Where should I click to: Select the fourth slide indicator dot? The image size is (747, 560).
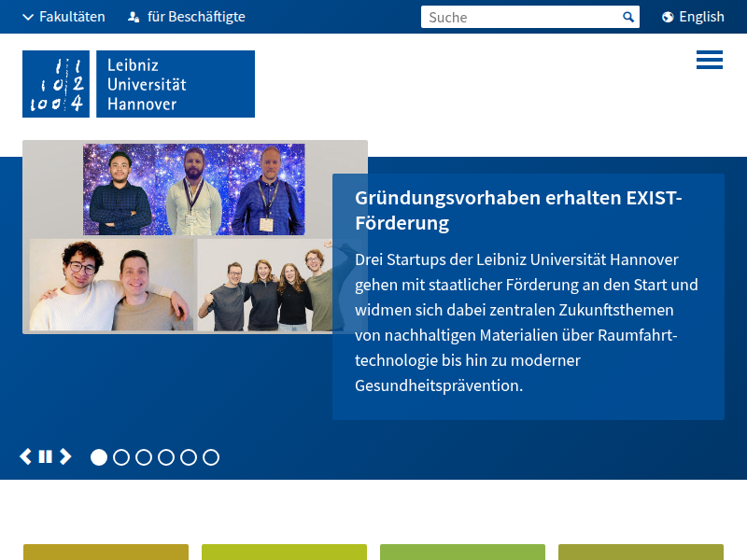point(166,457)
